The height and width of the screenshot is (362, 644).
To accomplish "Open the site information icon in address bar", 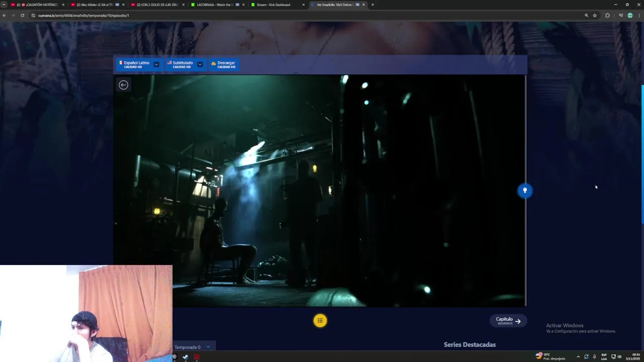I will pyautogui.click(x=33, y=16).
